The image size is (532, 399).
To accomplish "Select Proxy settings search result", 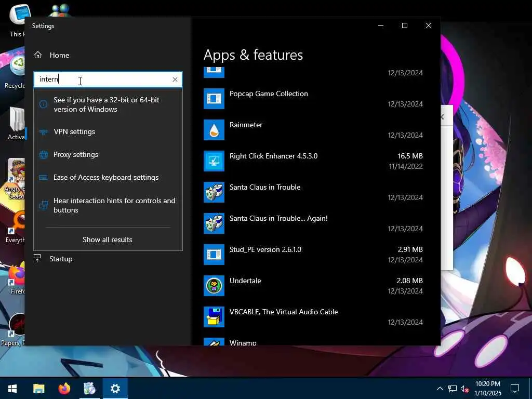I will pos(108,154).
